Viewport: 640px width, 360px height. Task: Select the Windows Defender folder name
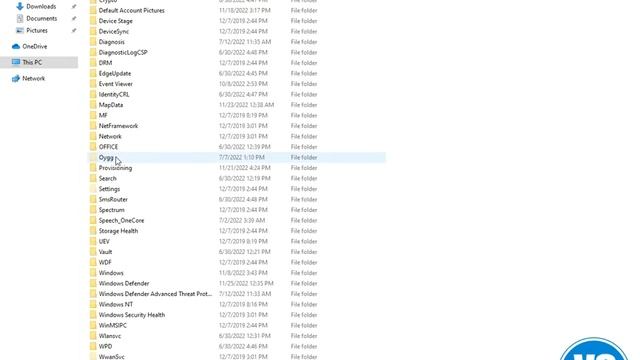[x=124, y=283]
